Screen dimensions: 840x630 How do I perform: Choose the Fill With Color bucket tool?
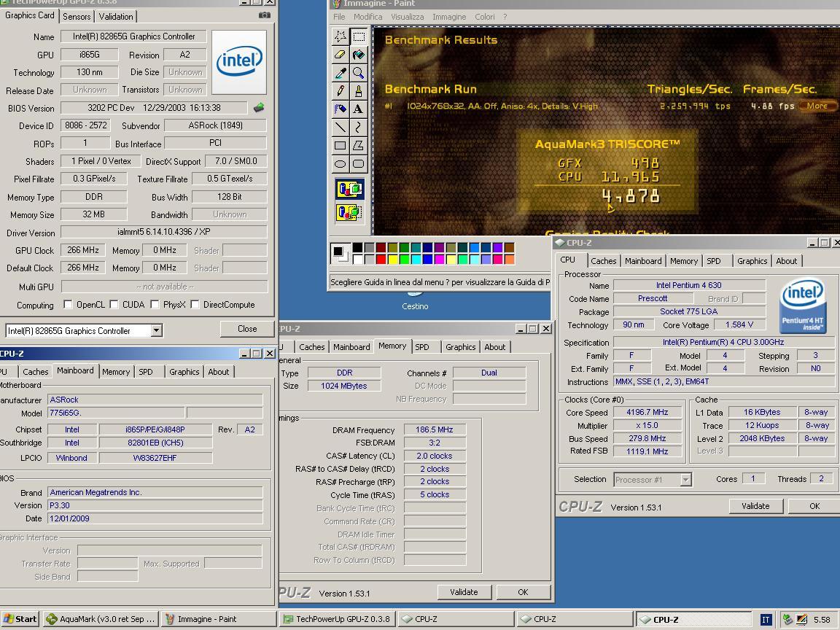pyautogui.click(x=359, y=55)
